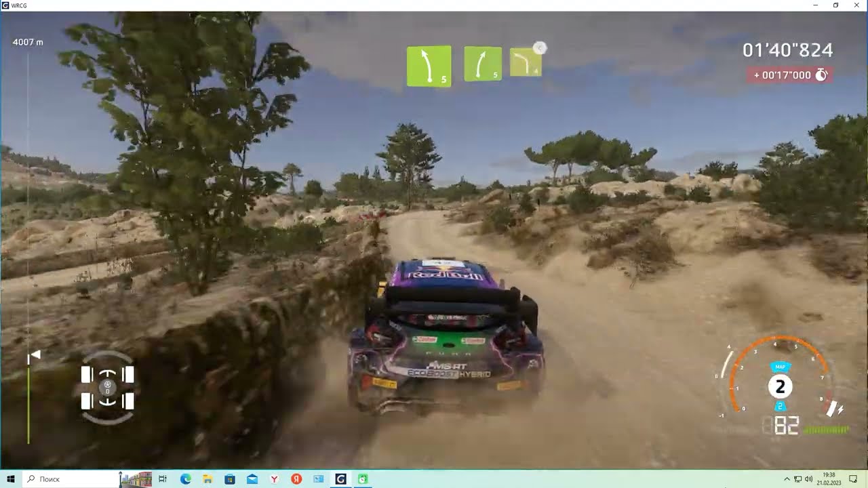The image size is (868, 488).
Task: Open the Mail app from the taskbar
Action: [x=252, y=479]
